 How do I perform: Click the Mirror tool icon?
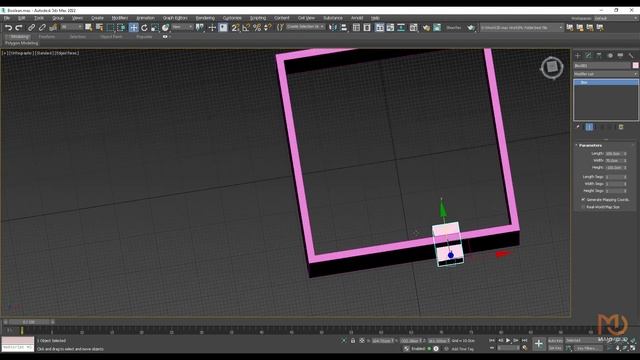(333, 28)
